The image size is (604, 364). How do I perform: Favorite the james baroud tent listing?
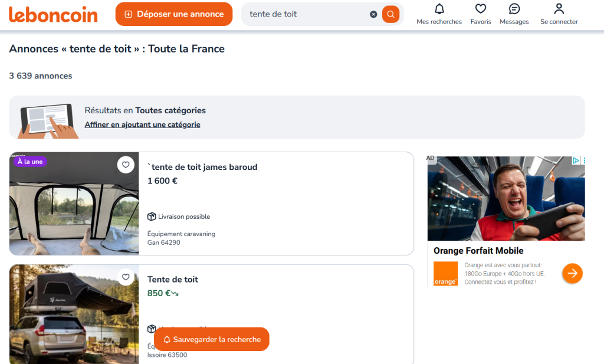coord(126,165)
